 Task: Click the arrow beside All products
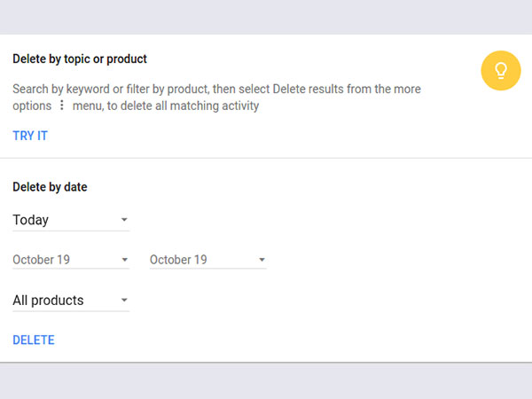coord(124,301)
